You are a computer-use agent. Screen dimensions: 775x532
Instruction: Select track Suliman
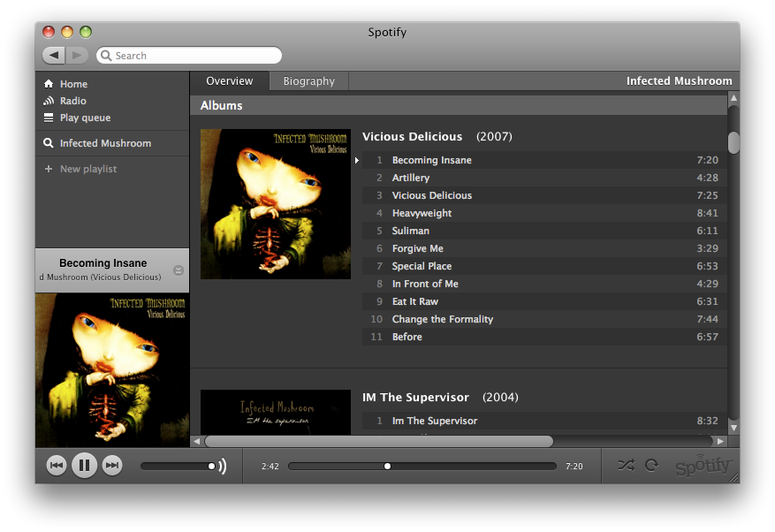tap(544, 231)
